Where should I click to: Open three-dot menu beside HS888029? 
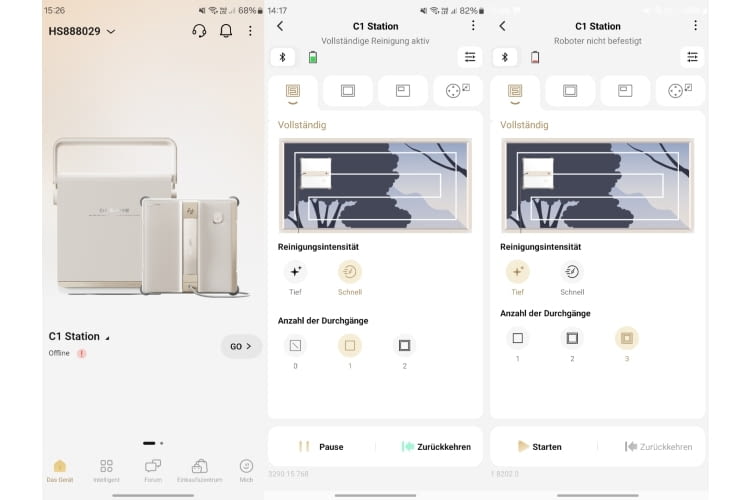pyautogui.click(x=250, y=31)
